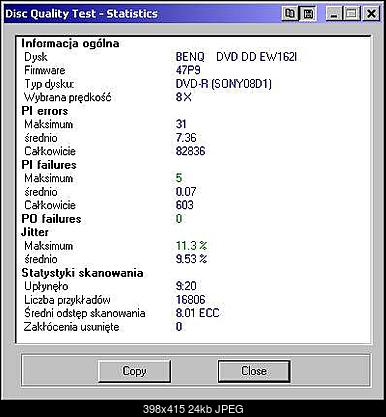Minimize the Disc Quality Test window

tap(334, 14)
